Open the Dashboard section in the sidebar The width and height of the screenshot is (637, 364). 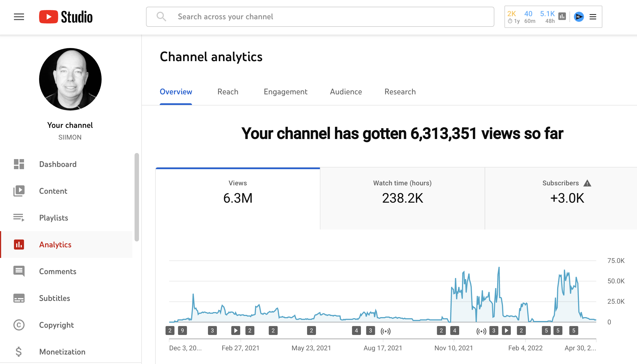coord(19,164)
